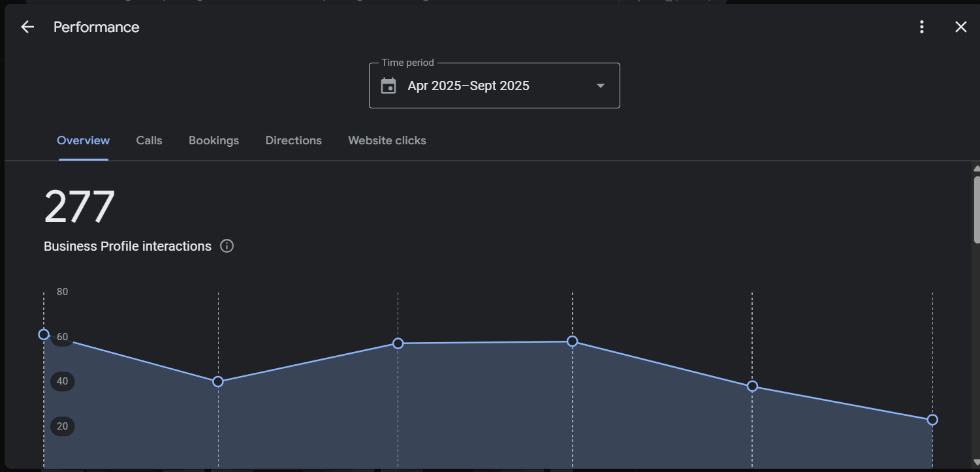Select the fourth data point, the chart's mid peak
The image size is (980, 472).
tap(573, 341)
